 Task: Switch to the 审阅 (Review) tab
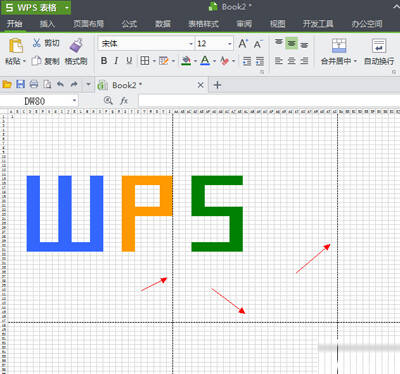[x=244, y=24]
